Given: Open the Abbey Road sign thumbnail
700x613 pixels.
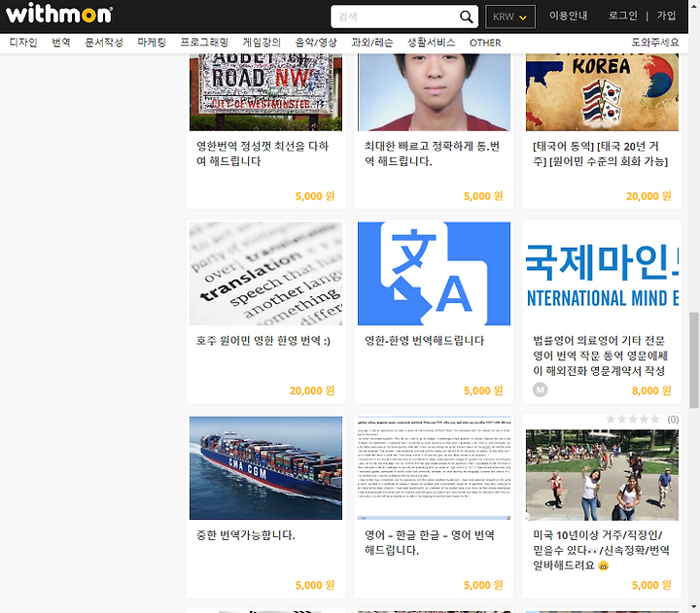Looking at the screenshot, I should tap(266, 92).
